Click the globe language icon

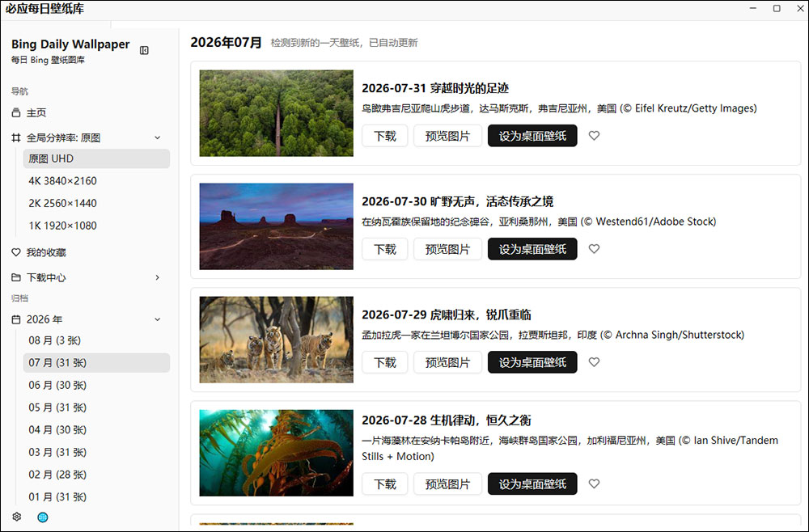tap(43, 517)
